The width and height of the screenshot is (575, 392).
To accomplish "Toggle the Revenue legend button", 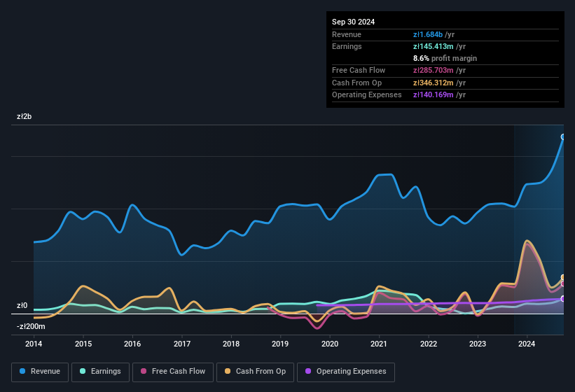I will coord(40,372).
